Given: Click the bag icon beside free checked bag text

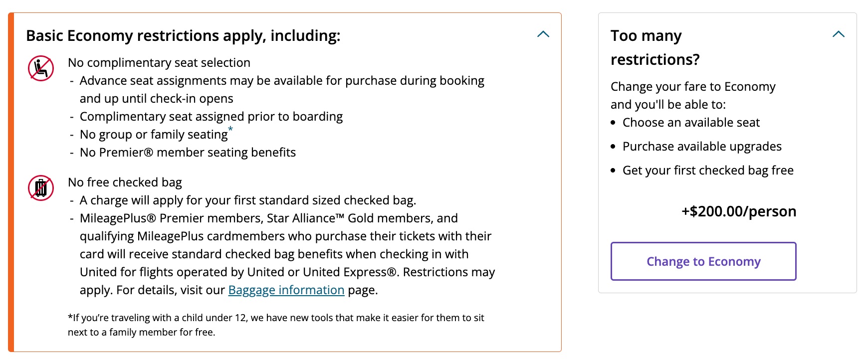Looking at the screenshot, I should 41,188.
